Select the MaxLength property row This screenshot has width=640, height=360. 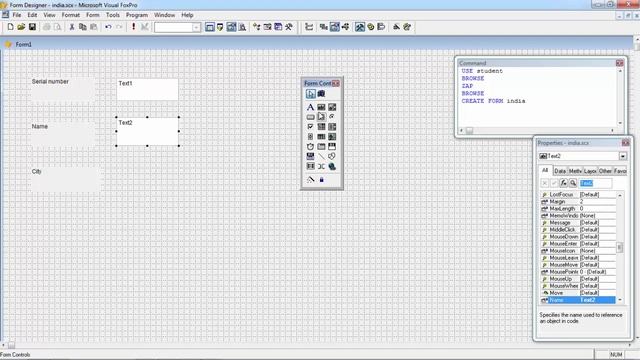[x=578, y=209]
